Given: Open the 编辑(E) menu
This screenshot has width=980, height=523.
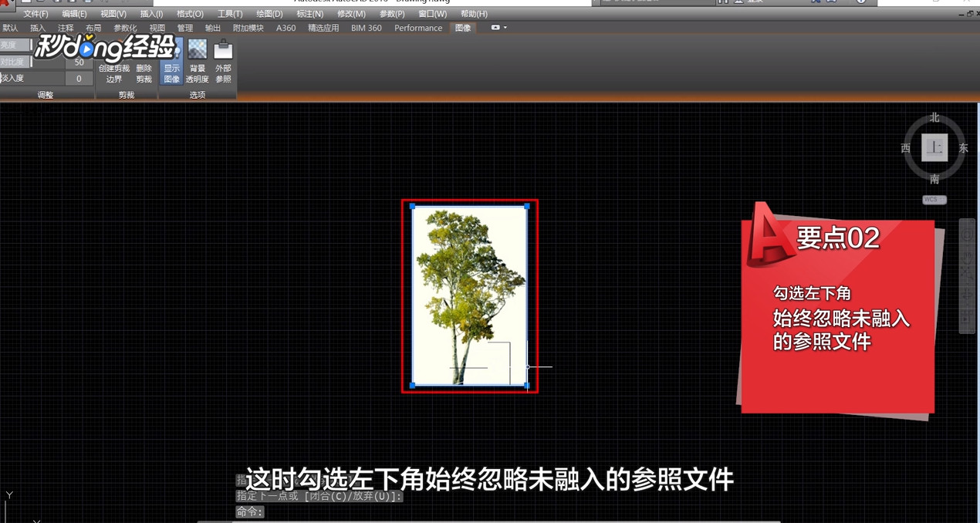Looking at the screenshot, I should coord(74,14).
